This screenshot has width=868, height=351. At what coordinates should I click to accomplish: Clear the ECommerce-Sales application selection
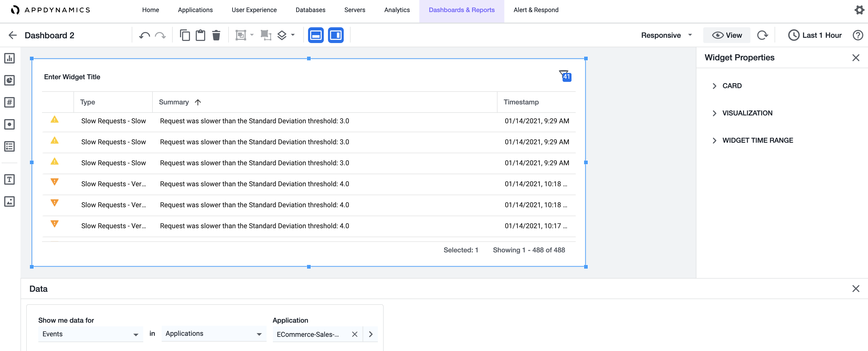354,334
